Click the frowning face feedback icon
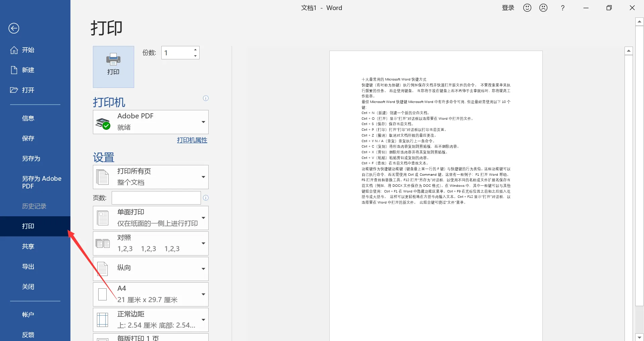Viewport: 644px width, 341px height. click(543, 8)
